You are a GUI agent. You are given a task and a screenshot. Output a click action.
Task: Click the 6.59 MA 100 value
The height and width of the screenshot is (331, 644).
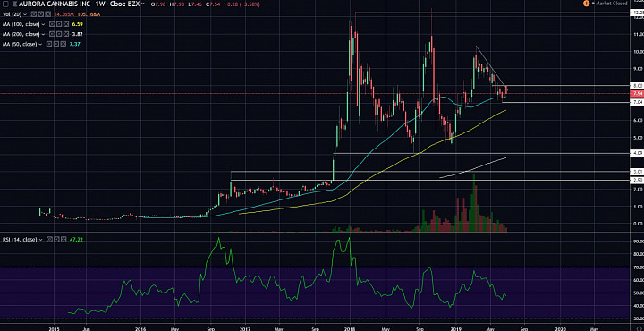[78, 24]
